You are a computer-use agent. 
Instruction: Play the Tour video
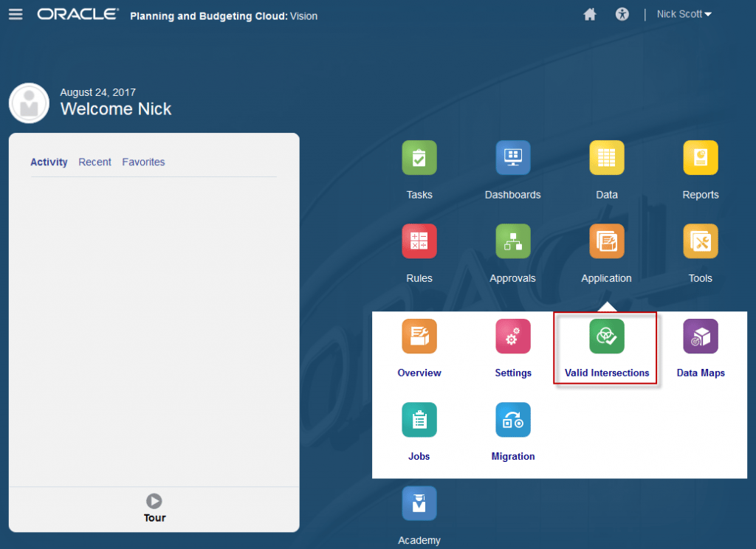point(154,501)
